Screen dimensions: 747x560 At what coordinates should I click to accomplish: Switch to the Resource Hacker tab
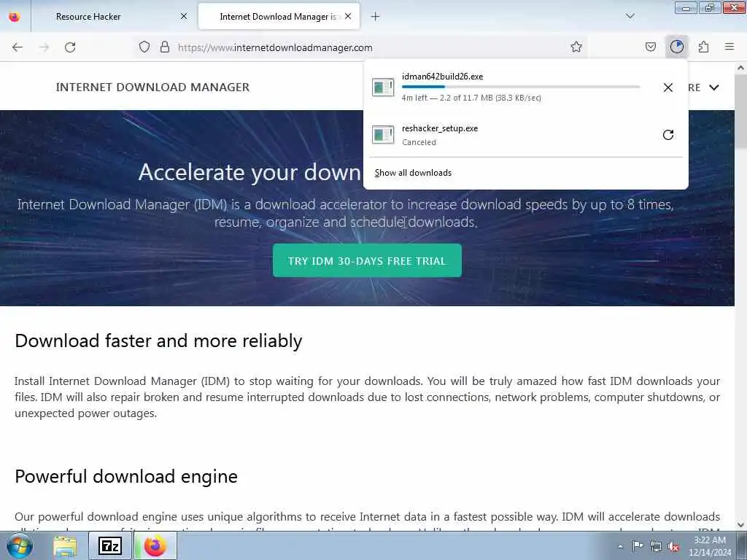tap(114, 16)
